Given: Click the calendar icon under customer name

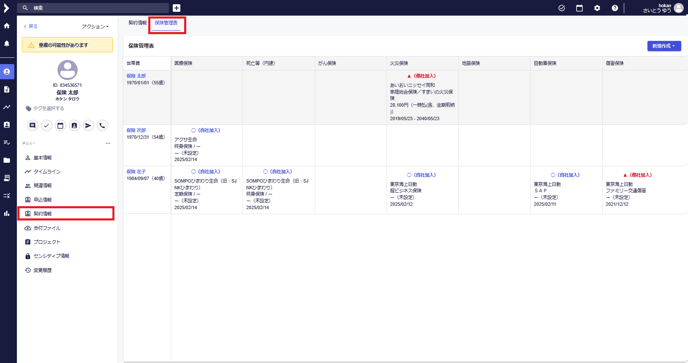Looking at the screenshot, I should click(x=60, y=126).
